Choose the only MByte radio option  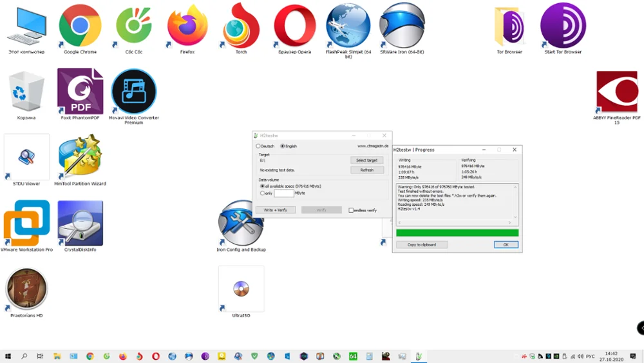(x=263, y=193)
